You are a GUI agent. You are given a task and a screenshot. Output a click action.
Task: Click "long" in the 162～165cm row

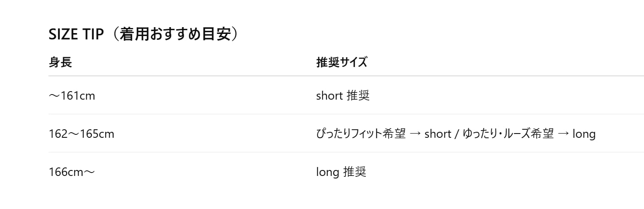coord(584,134)
